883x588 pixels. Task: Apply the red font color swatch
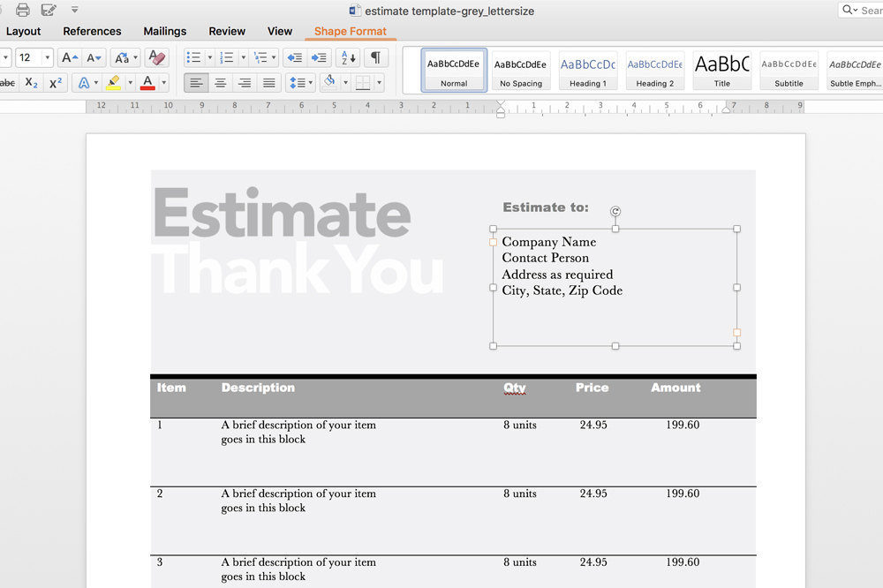147,83
